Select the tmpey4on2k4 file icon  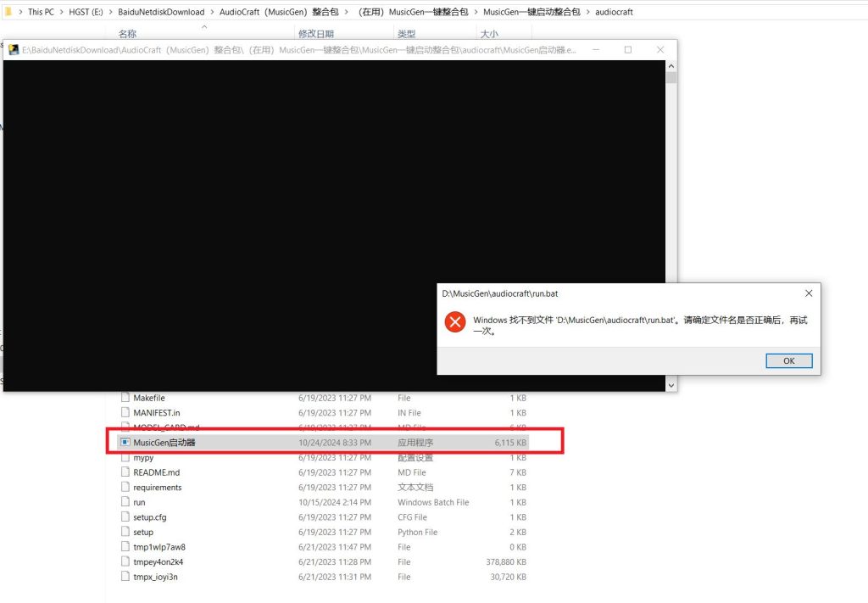[x=125, y=561]
